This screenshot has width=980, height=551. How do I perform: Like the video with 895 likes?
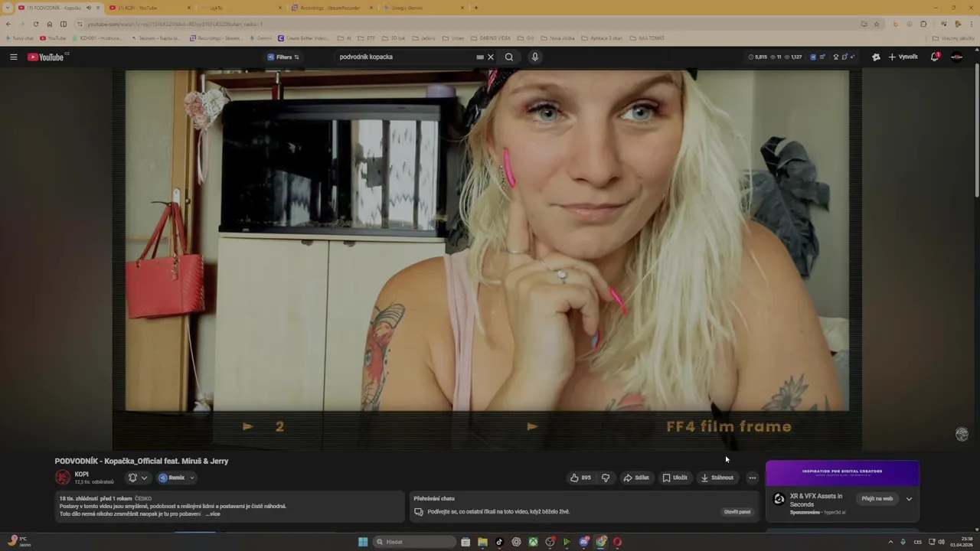click(580, 478)
